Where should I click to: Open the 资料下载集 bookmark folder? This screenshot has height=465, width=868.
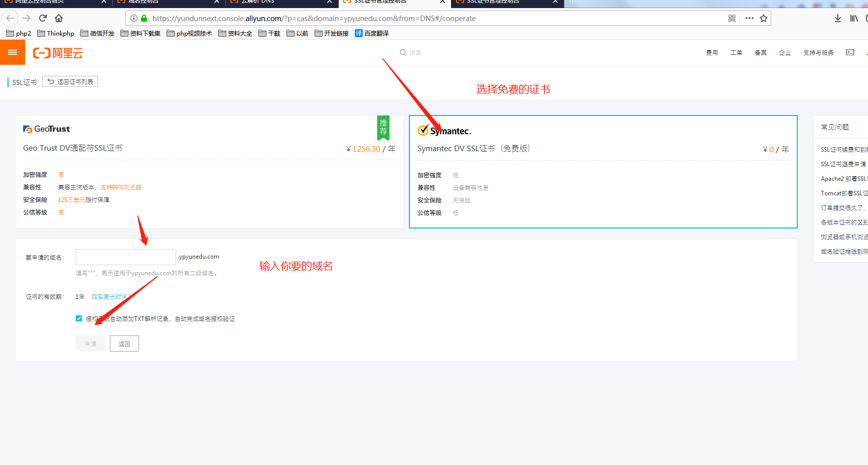[x=140, y=34]
